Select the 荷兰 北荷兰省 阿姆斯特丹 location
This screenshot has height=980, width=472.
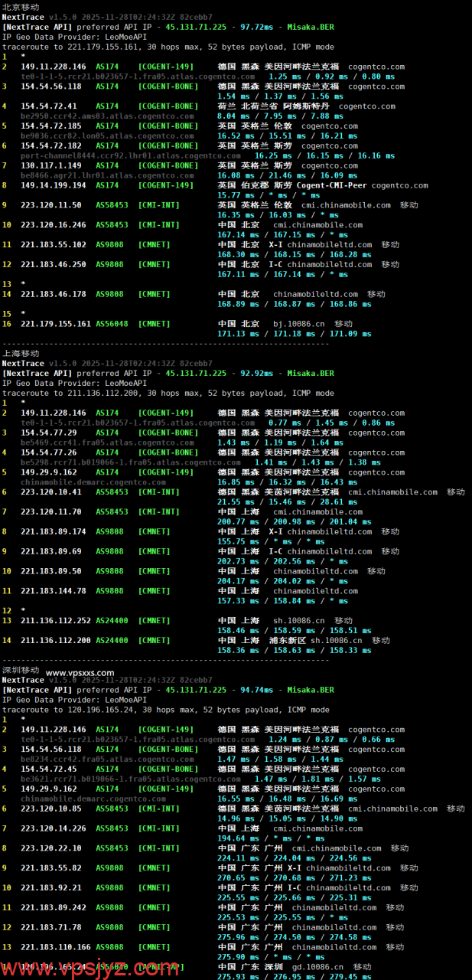click(273, 106)
